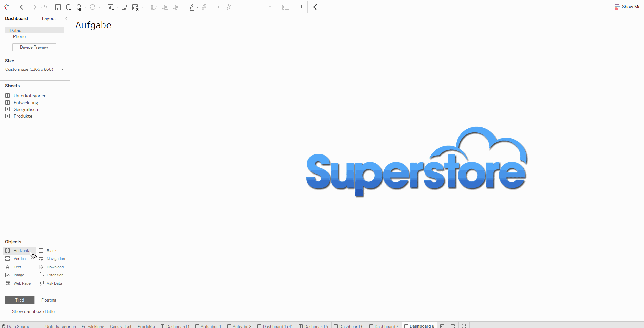Image resolution: width=644 pixels, height=328 pixels.
Task: Share workbook icon in toolbar
Action: 315,7
